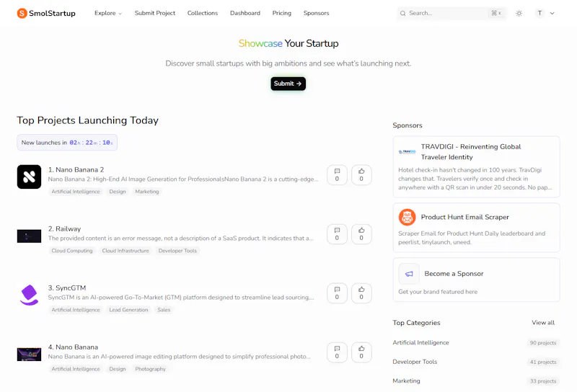Open the 2. Railway project title

tap(64, 228)
